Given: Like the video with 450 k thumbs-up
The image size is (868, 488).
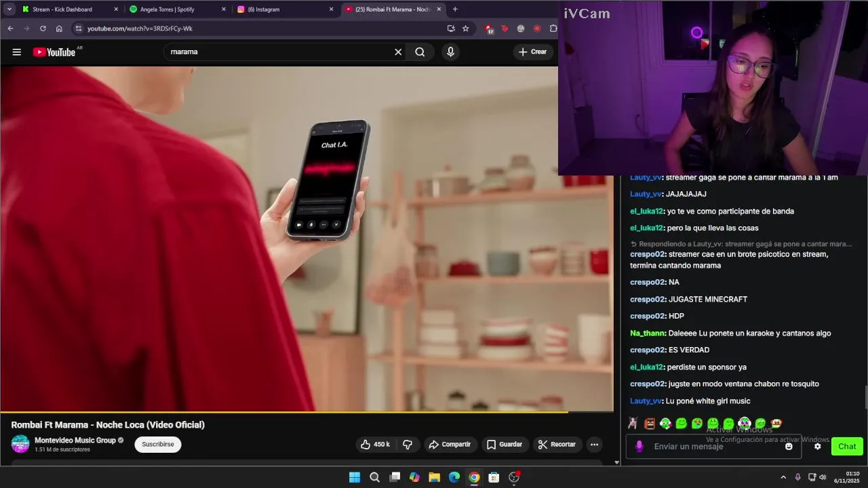Looking at the screenshot, I should [x=375, y=445].
